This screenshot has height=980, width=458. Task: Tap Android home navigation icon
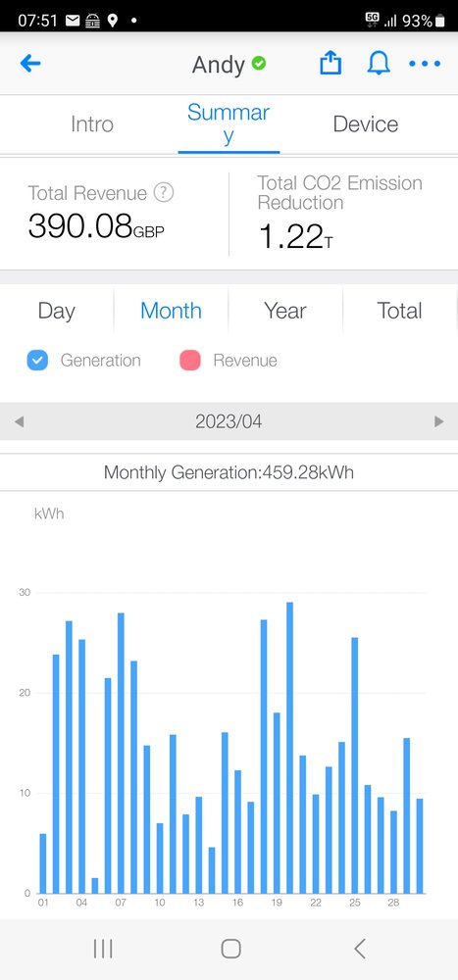coord(230,949)
